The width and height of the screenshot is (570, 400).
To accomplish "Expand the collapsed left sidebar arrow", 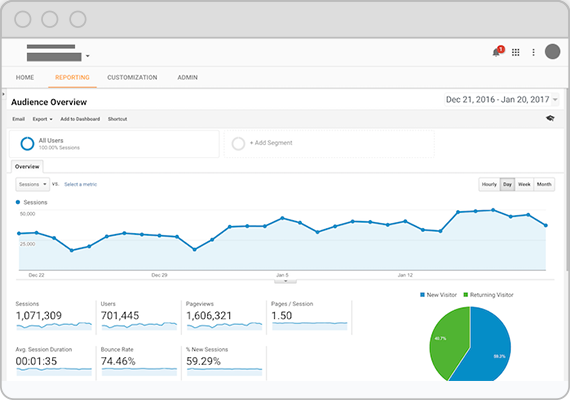I will pos(4,94).
